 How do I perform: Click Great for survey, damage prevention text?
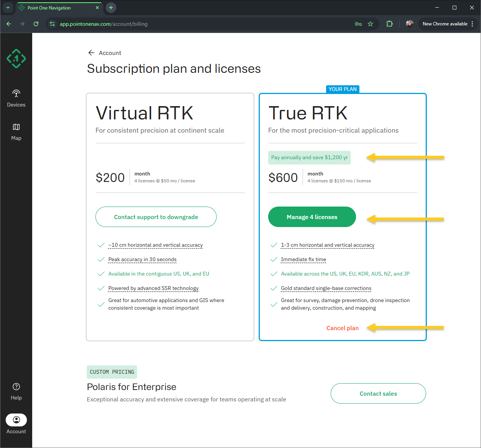[345, 304]
